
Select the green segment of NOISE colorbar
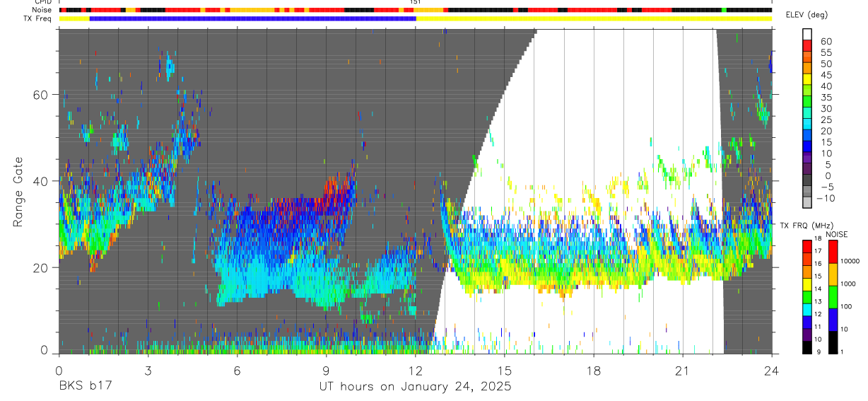click(x=833, y=297)
